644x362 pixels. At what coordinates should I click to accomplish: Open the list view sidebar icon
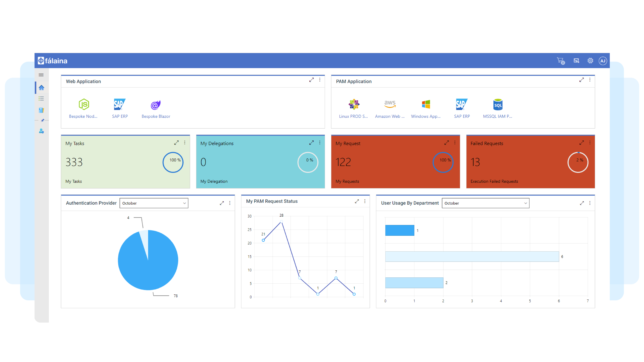click(x=41, y=99)
